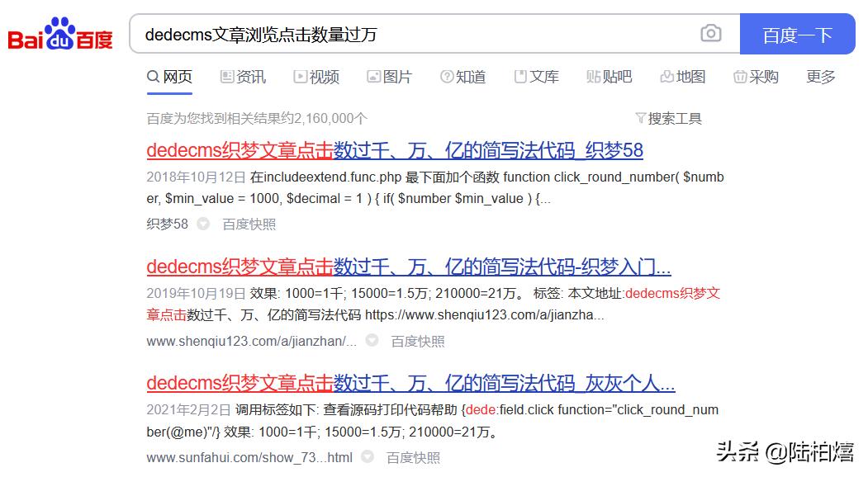Click the snapshot icon next to www.sunfahui.com
868x477 pixels.
point(368,456)
